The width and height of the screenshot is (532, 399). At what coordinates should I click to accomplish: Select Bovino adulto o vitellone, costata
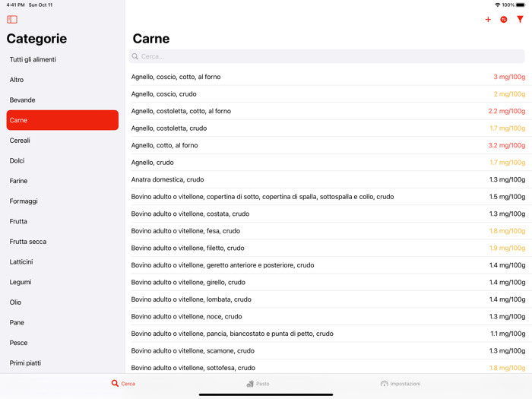[x=328, y=214]
